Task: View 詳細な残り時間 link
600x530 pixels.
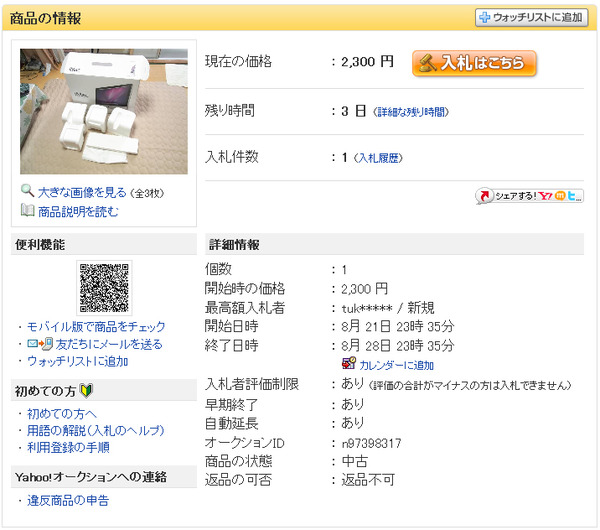Action: [411, 112]
